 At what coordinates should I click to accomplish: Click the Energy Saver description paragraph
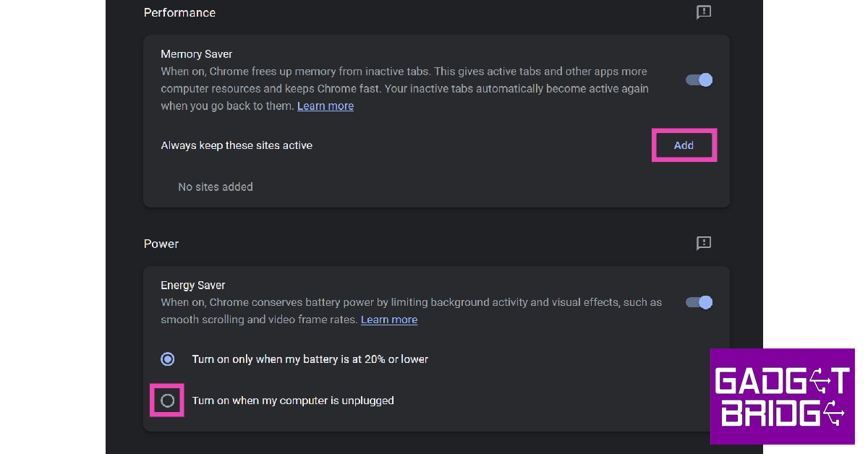click(x=411, y=302)
